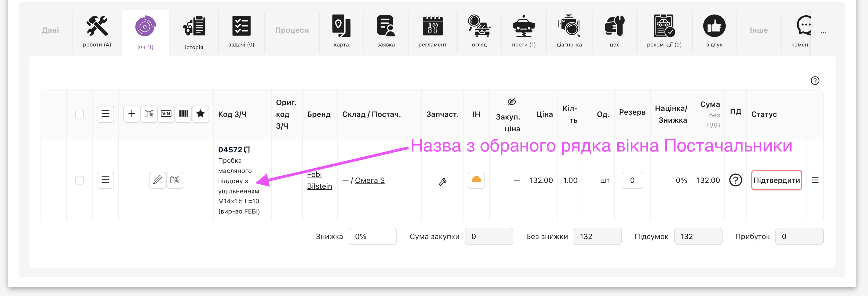Screen dimensions: 868x296
Task: Edit part 04572 with pencil icon
Action: [x=157, y=180]
